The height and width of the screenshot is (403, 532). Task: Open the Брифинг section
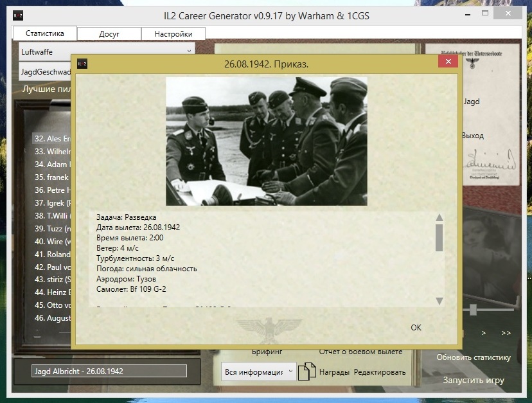267,352
